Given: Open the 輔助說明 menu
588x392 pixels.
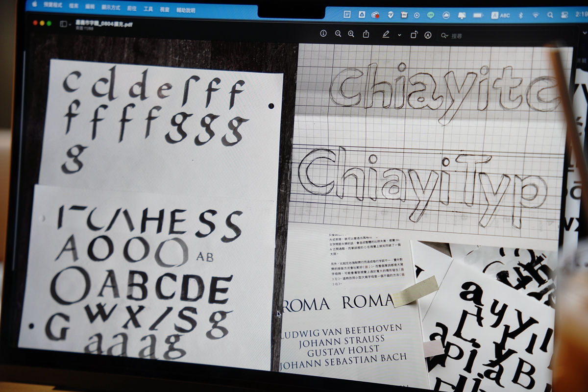Looking at the screenshot, I should click(186, 10).
